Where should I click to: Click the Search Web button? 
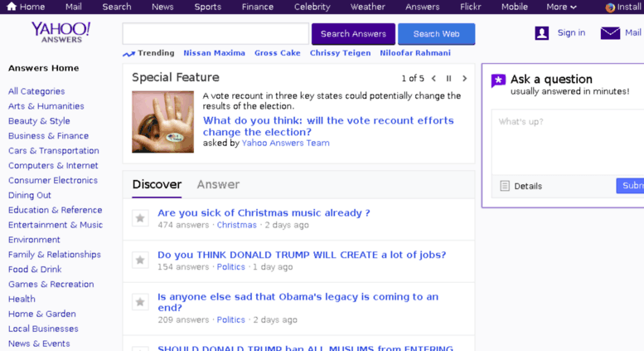coord(436,34)
